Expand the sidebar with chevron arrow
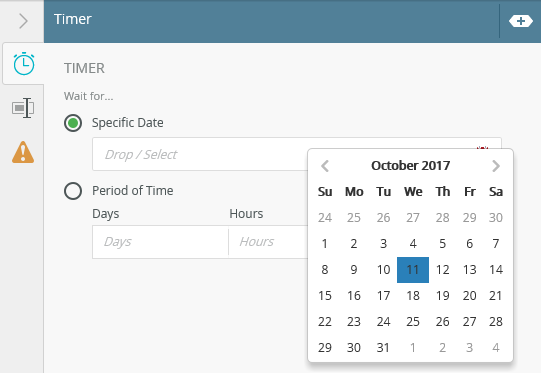The width and height of the screenshot is (541, 373). click(x=23, y=21)
